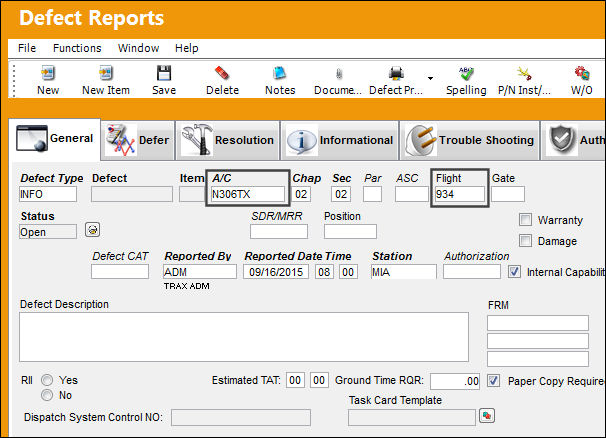606x438 pixels.
Task: Open the Window menu
Action: (138, 48)
